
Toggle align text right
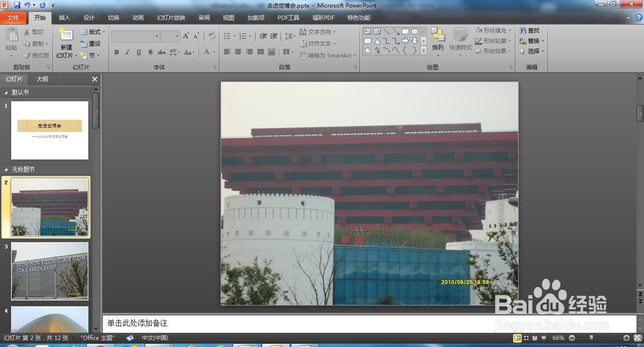point(249,52)
